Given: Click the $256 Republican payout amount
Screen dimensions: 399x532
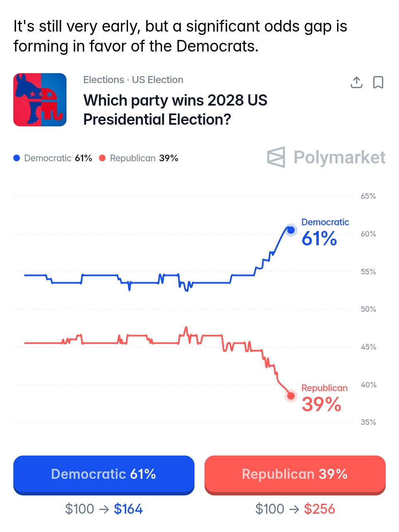Looking at the screenshot, I should (x=319, y=509).
